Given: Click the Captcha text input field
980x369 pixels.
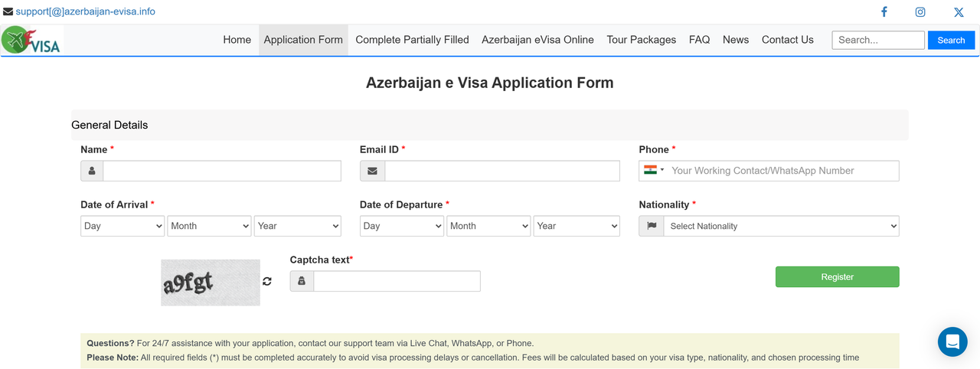Looking at the screenshot, I should (397, 281).
